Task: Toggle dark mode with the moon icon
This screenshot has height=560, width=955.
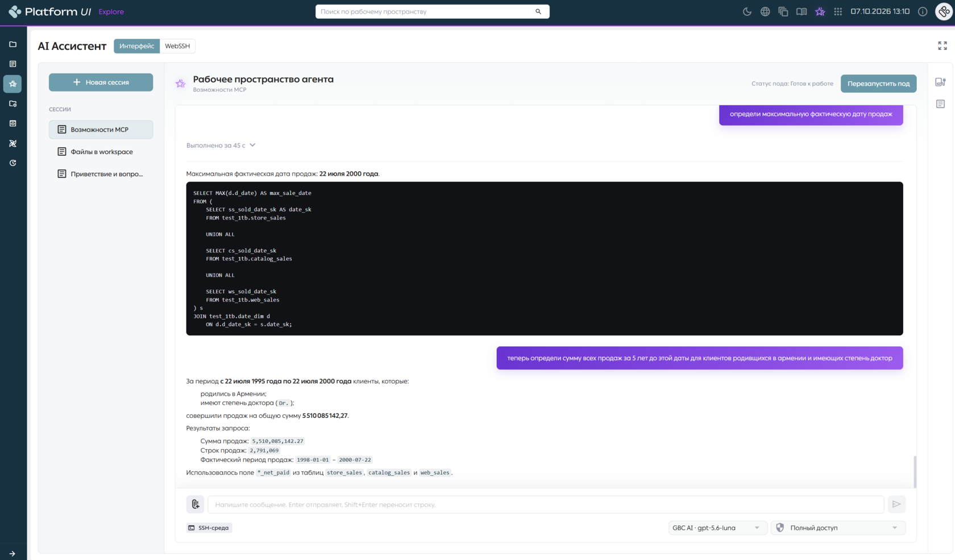Action: pos(747,11)
